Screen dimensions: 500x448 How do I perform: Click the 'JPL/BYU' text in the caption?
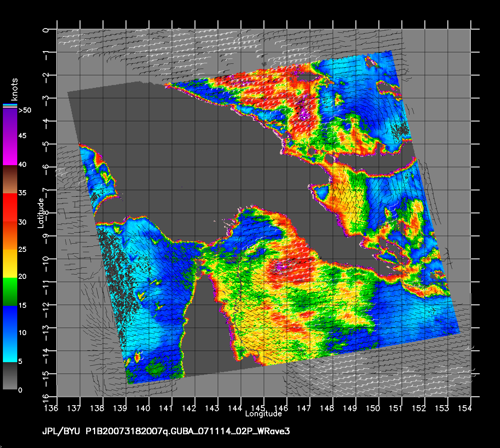coord(61,431)
